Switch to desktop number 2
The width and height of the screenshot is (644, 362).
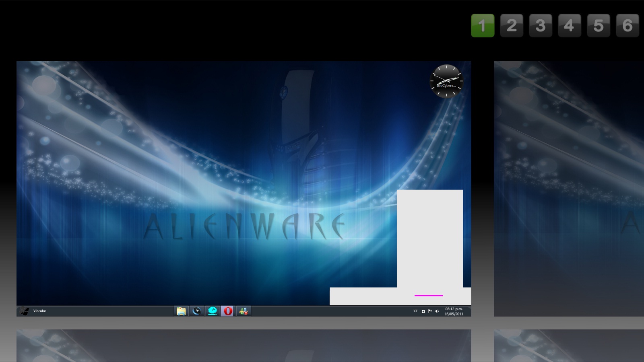pyautogui.click(x=512, y=26)
